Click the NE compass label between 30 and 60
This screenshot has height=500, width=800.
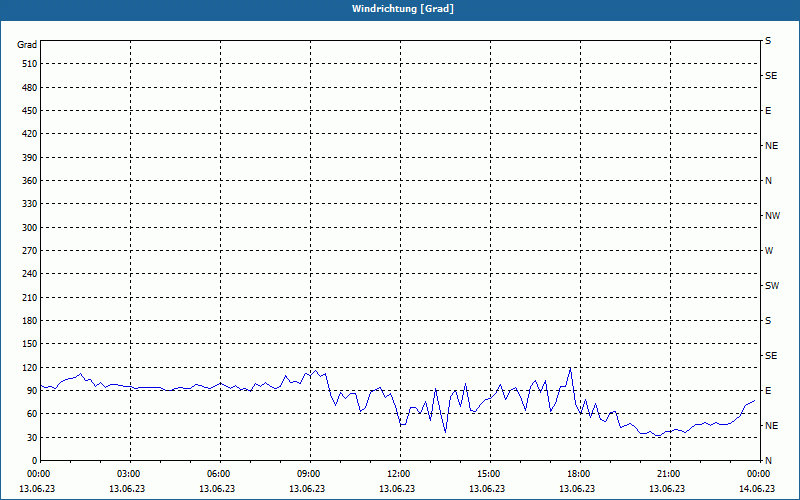click(771, 426)
